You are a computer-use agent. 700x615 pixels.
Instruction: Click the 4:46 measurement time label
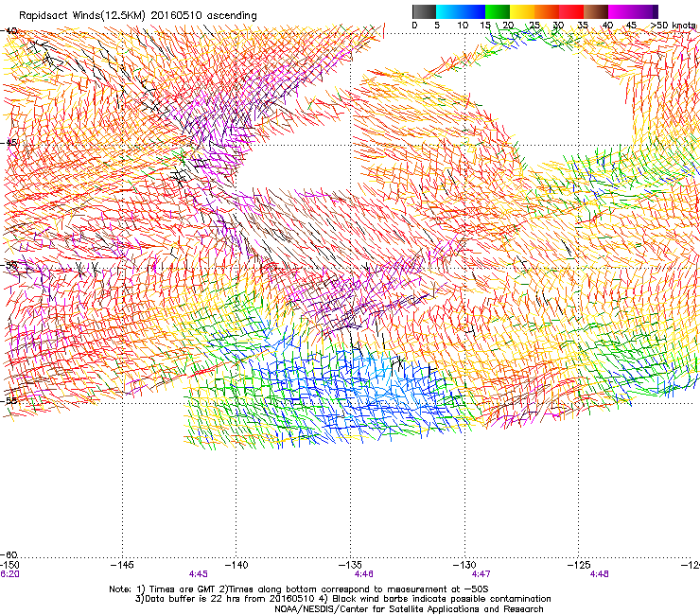click(364, 574)
